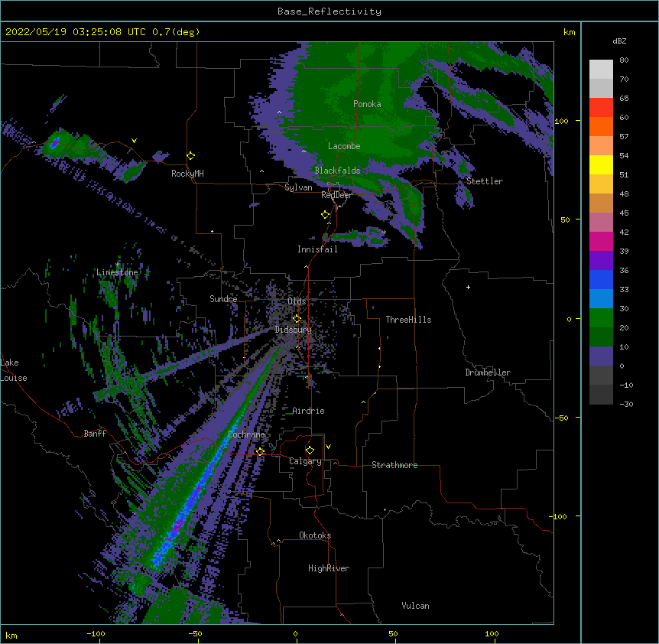Click the magenta swatch in the dBZ legend

coord(601,241)
